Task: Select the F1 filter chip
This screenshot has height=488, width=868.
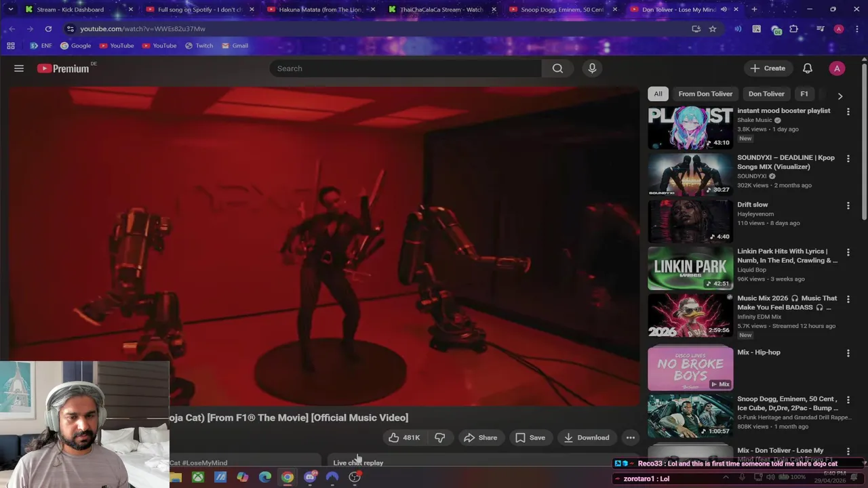Action: click(804, 94)
